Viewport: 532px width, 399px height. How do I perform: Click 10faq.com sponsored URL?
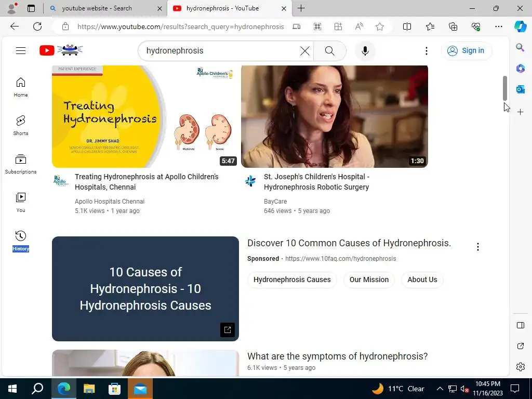click(340, 259)
